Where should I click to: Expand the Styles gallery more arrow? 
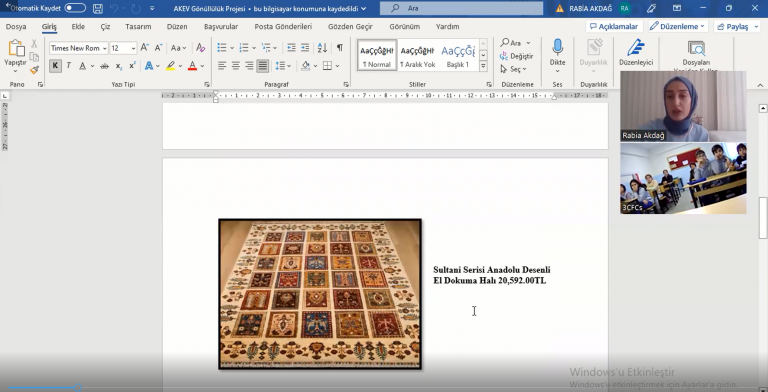(483, 66)
